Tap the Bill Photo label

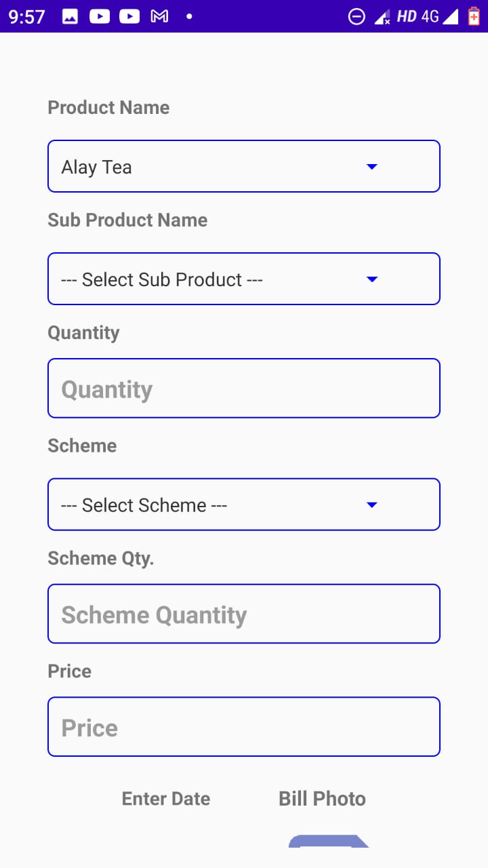[322, 799]
